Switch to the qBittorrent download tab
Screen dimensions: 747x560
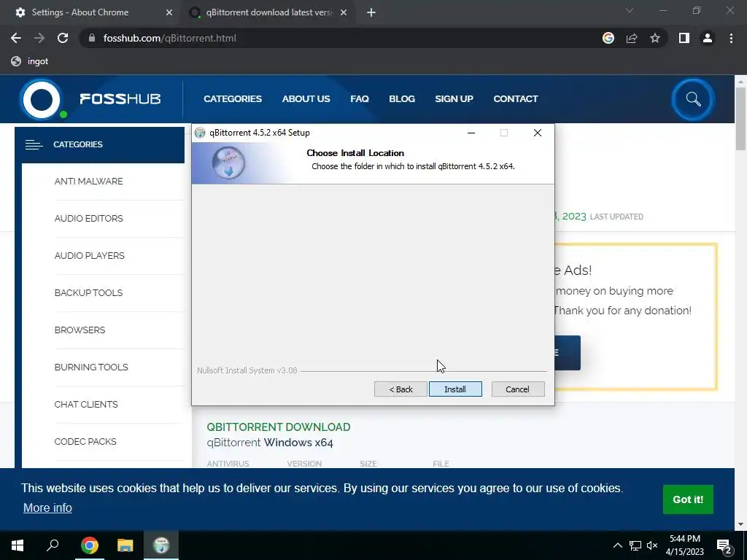pos(267,12)
